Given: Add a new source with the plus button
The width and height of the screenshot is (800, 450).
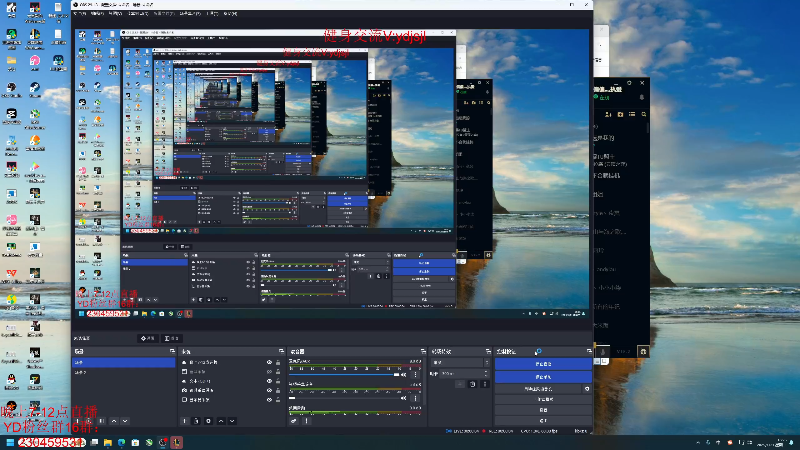Looking at the screenshot, I should [x=184, y=421].
